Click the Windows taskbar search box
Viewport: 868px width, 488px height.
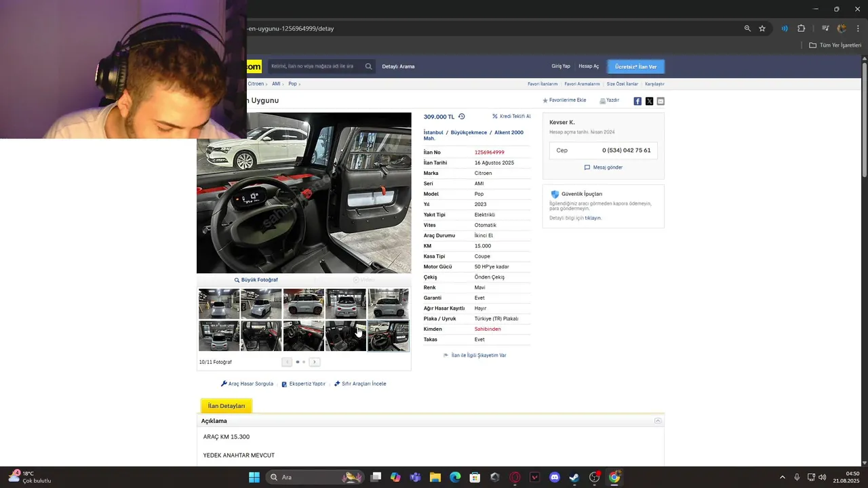click(x=315, y=477)
